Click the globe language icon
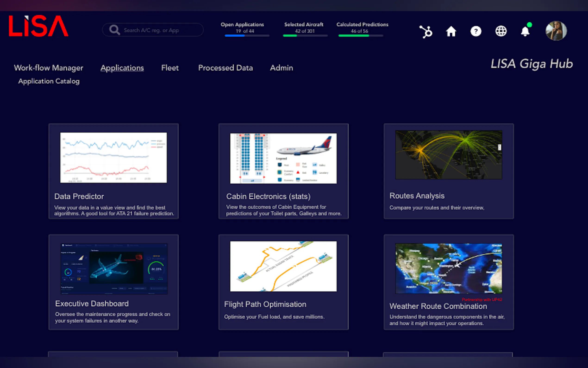The width and height of the screenshot is (588, 368). pos(501,31)
